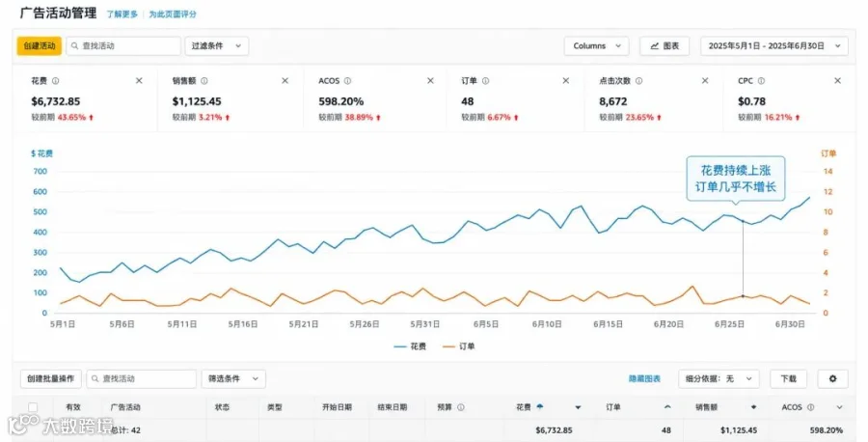Viewport: 868px width, 442px height.
Task: Close the 点击次数 metric card
Action: (705, 81)
